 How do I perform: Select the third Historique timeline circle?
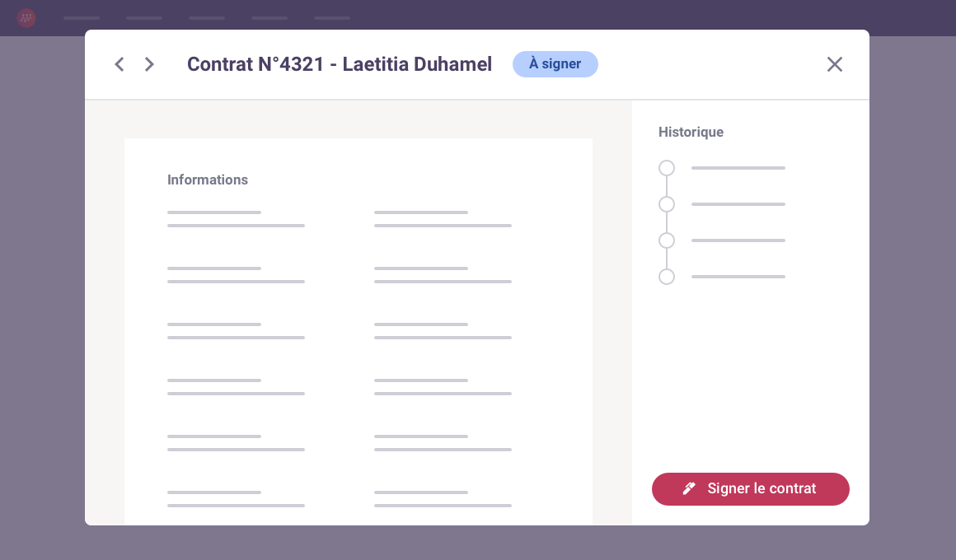click(667, 240)
